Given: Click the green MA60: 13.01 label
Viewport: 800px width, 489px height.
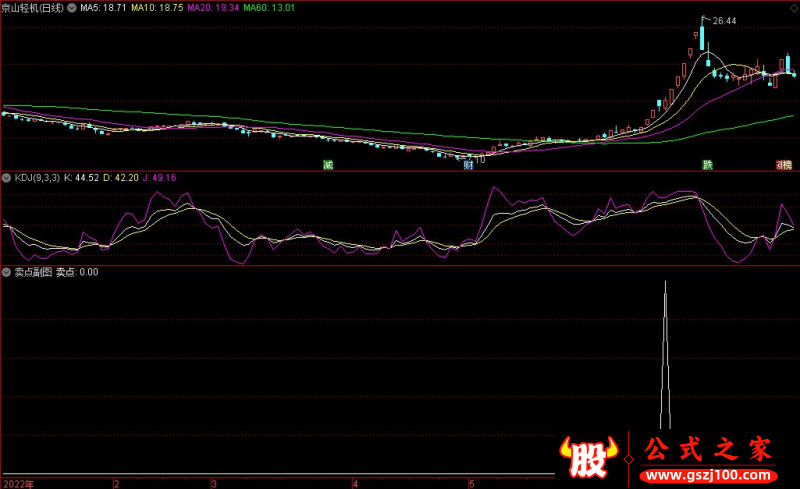Looking at the screenshot, I should tap(269, 8).
